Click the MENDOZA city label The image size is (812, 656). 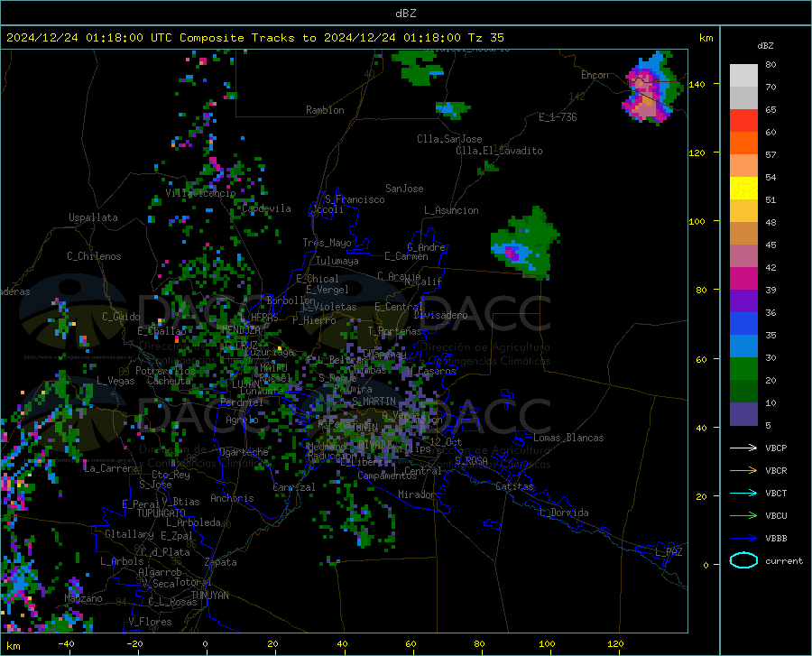(241, 330)
